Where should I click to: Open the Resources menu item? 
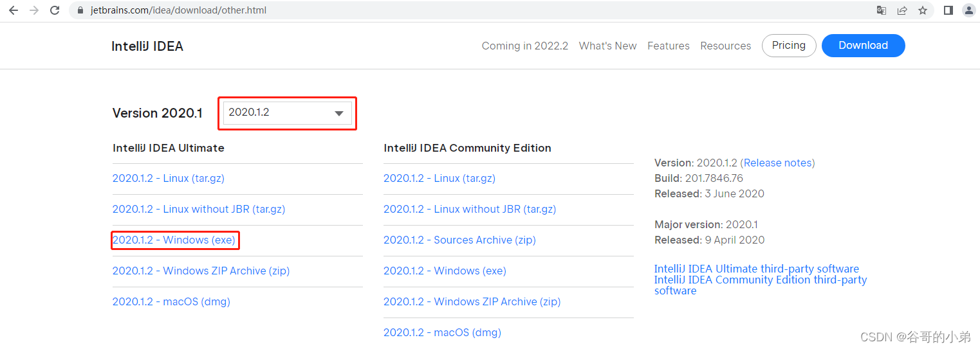pyautogui.click(x=726, y=46)
